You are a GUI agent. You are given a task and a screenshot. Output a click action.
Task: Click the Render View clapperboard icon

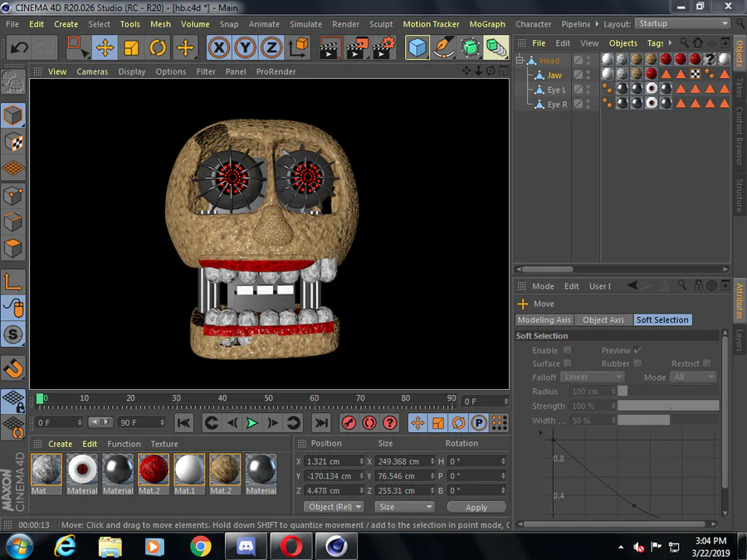pyautogui.click(x=330, y=48)
